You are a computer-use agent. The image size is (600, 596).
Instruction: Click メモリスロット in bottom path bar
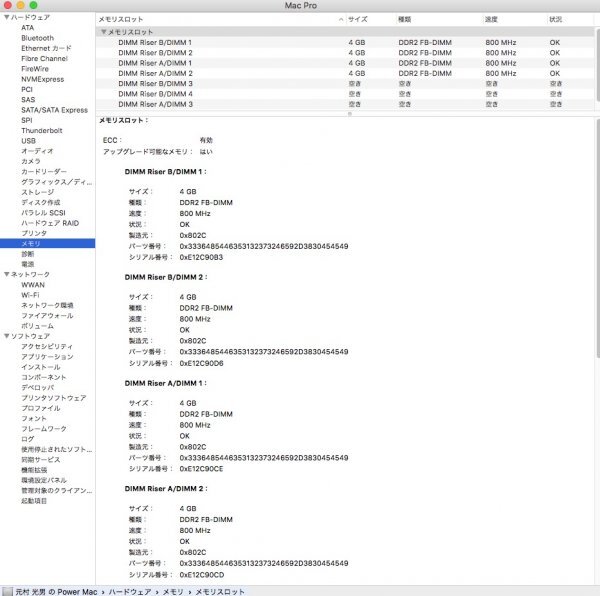coord(220,592)
